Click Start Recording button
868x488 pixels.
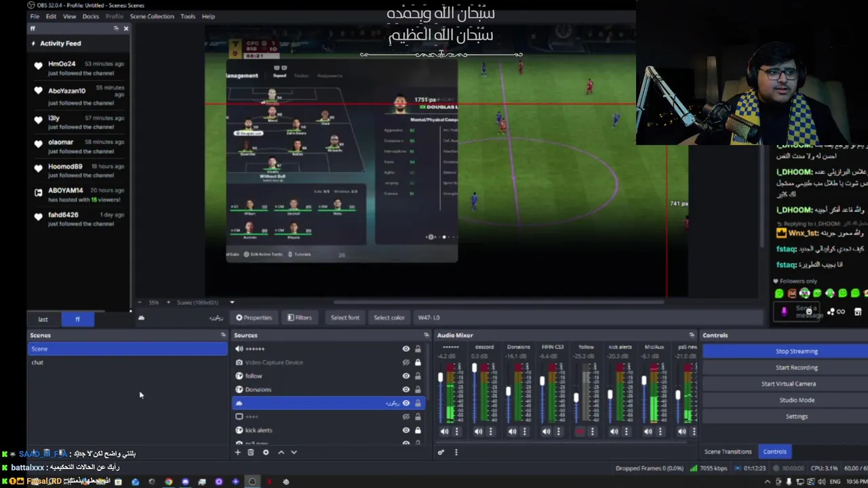coord(796,367)
